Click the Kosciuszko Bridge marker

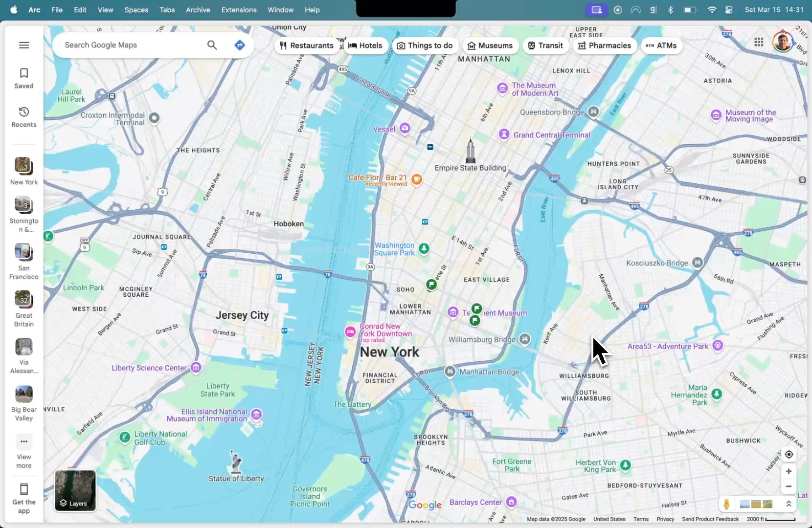click(x=698, y=263)
